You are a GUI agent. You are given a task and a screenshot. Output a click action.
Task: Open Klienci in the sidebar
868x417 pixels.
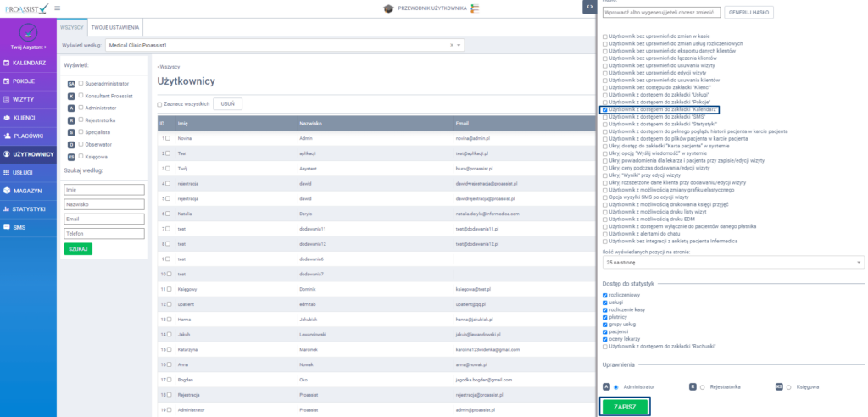[29, 118]
